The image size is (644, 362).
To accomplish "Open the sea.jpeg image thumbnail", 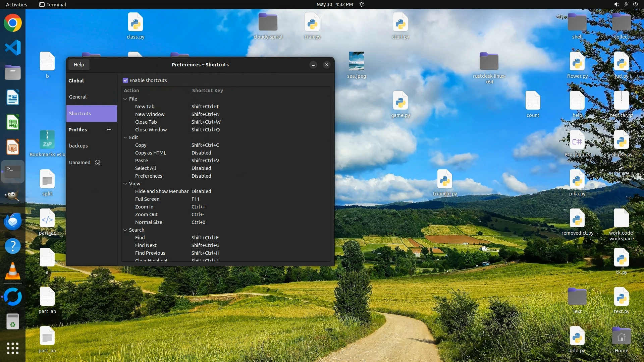I will 356,61.
